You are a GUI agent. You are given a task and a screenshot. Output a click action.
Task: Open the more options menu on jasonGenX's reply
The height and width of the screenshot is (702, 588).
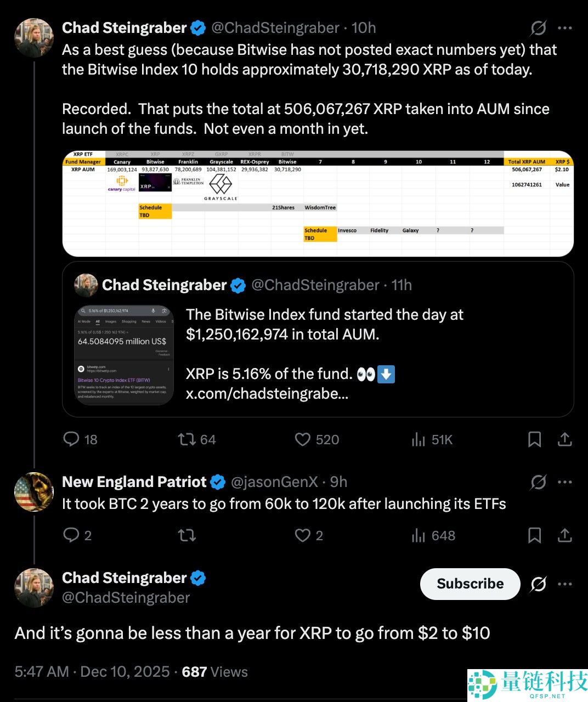point(565,482)
